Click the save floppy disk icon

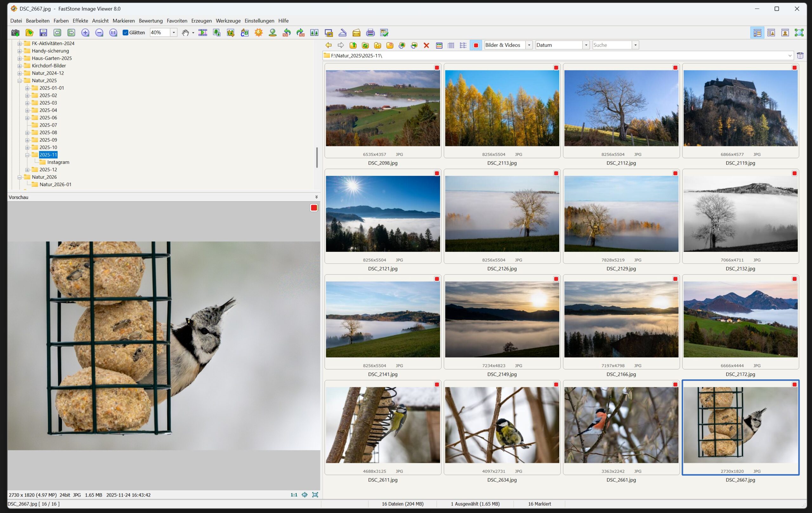pos(43,33)
